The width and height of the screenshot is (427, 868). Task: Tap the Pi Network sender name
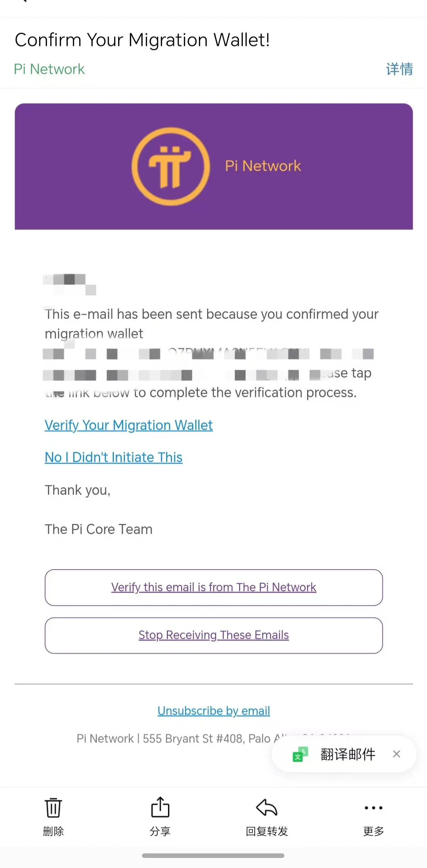(x=49, y=69)
